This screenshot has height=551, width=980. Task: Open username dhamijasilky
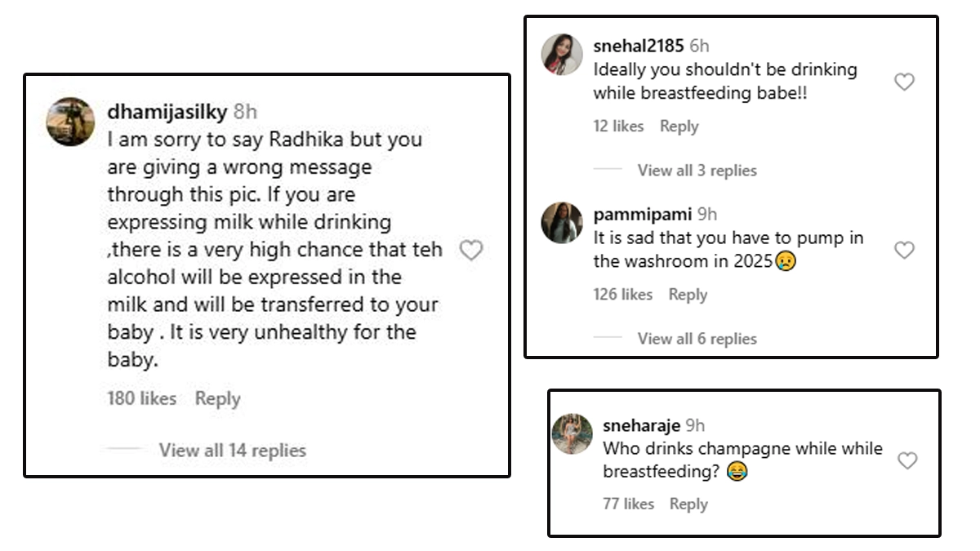click(167, 113)
